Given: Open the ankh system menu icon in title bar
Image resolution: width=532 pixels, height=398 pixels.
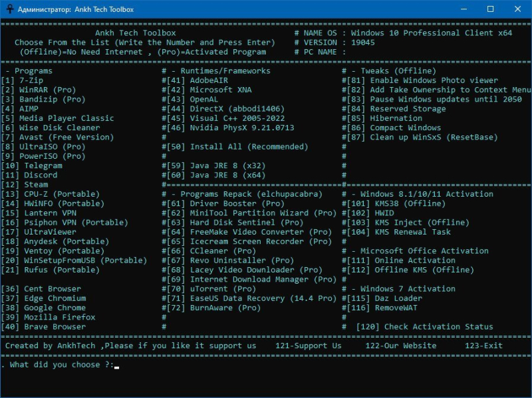Looking at the screenshot, I should [10, 9].
